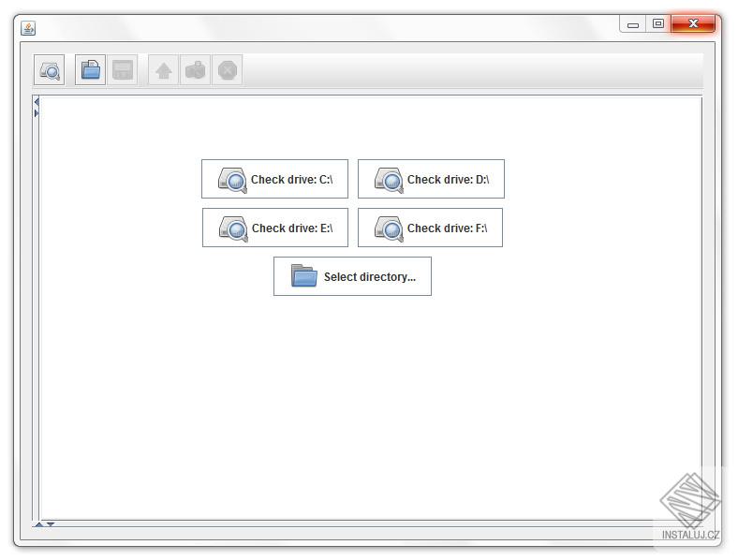738x560 pixels.
Task: Click Java icon in title bar
Action: (28, 28)
